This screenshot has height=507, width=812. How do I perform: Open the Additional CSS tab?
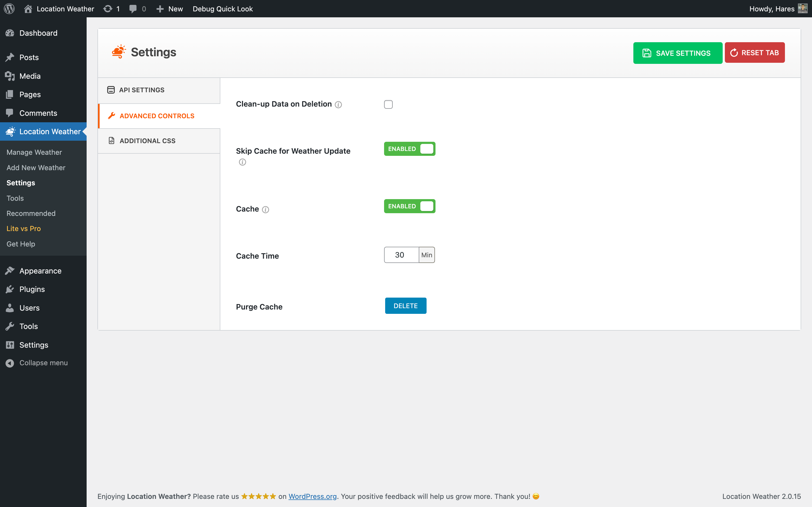[x=147, y=141]
